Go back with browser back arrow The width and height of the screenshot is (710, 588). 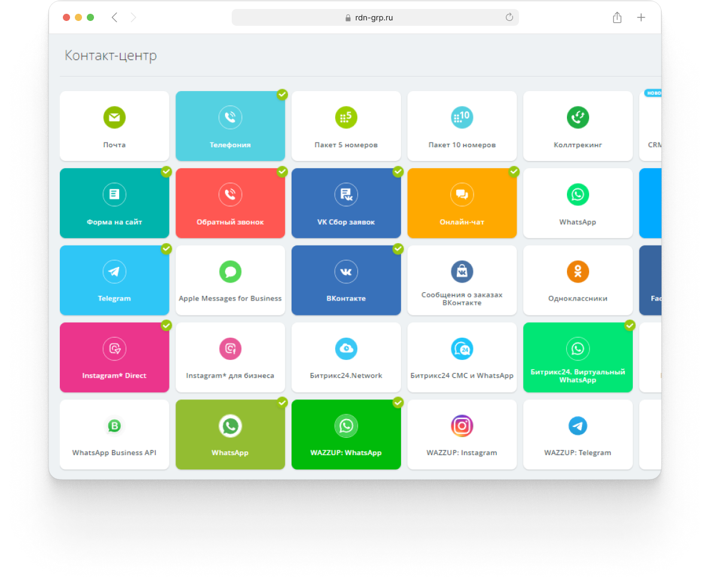tap(114, 18)
